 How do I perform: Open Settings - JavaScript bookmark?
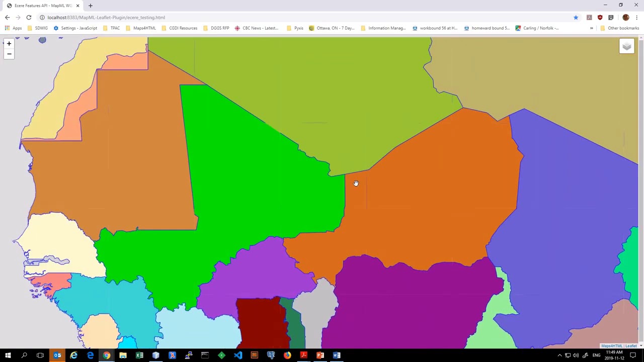75,28
